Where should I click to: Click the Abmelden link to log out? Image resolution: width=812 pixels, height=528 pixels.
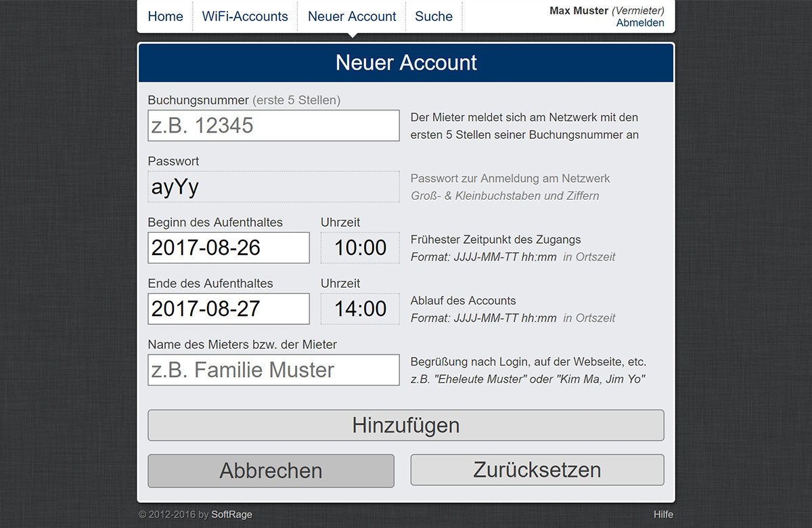tap(639, 23)
